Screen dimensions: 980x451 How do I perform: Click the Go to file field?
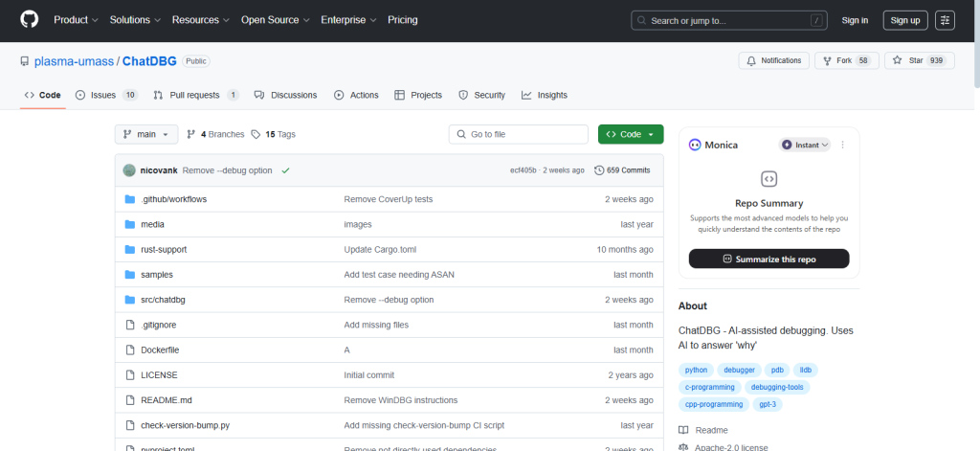click(518, 134)
